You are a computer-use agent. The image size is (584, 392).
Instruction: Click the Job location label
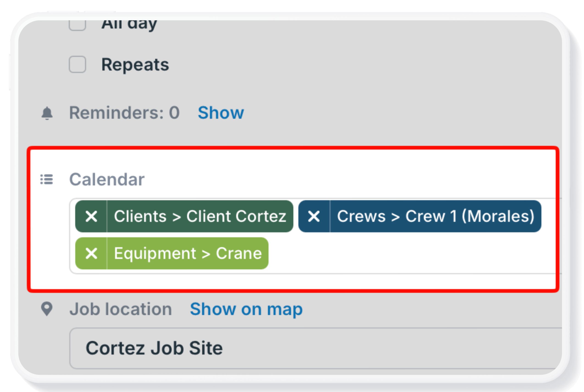click(121, 309)
